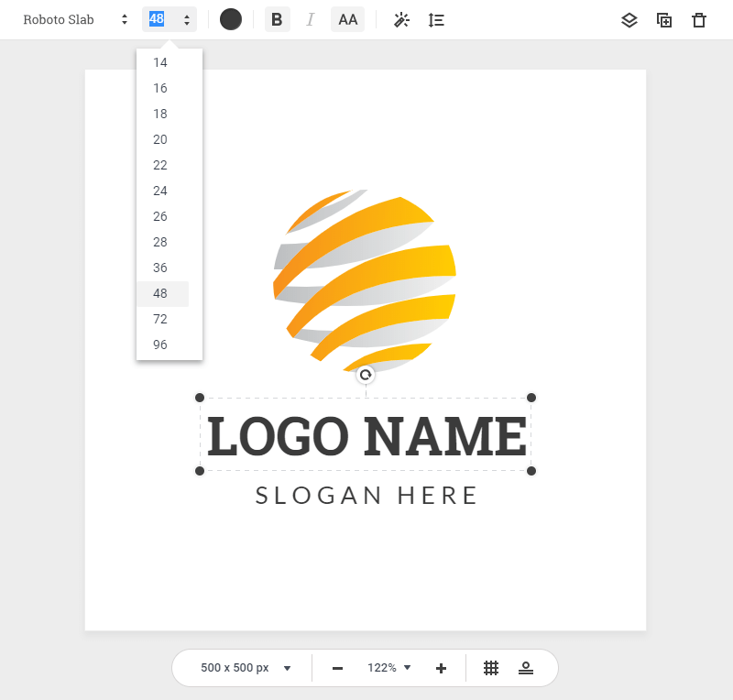Zoom in with the plus icon
The width and height of the screenshot is (733, 700).
[x=441, y=668]
